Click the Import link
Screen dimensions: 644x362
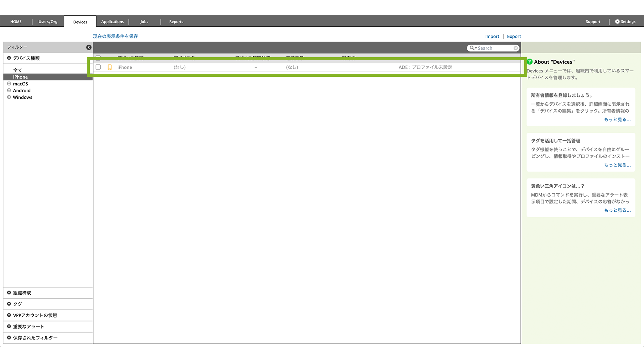click(492, 37)
